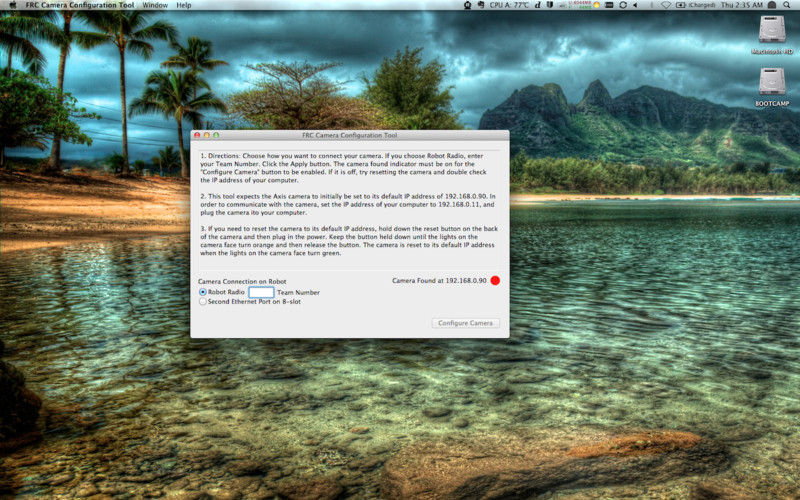This screenshot has height=500, width=800.
Task: Click directions paragraph 1 about Robot Radio
Action: pos(343,168)
